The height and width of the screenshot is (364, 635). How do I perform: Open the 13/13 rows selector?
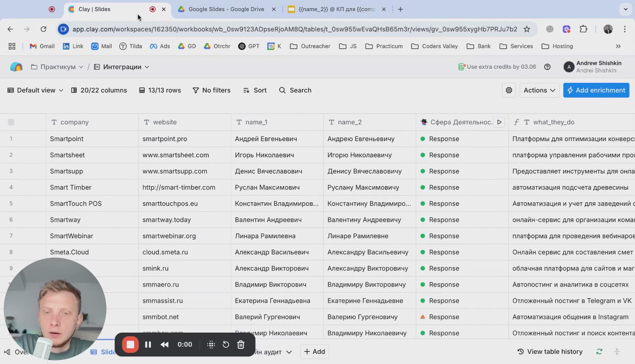coord(160,90)
